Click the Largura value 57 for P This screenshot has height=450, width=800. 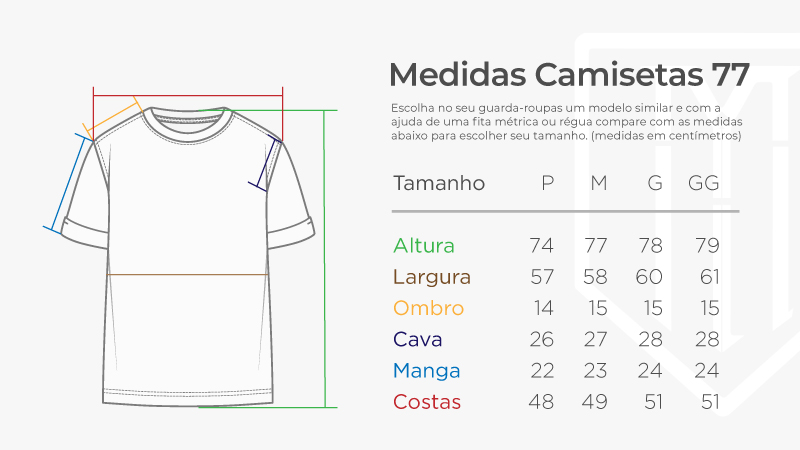click(x=541, y=277)
